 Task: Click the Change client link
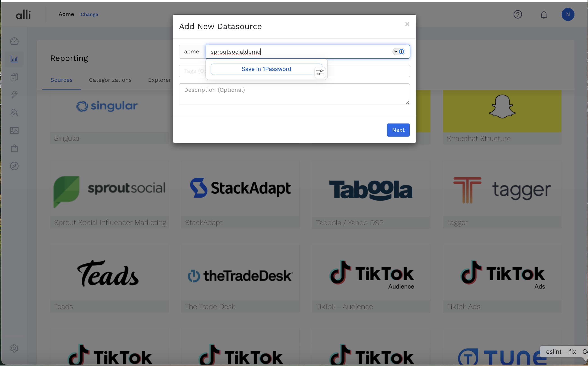[89, 14]
